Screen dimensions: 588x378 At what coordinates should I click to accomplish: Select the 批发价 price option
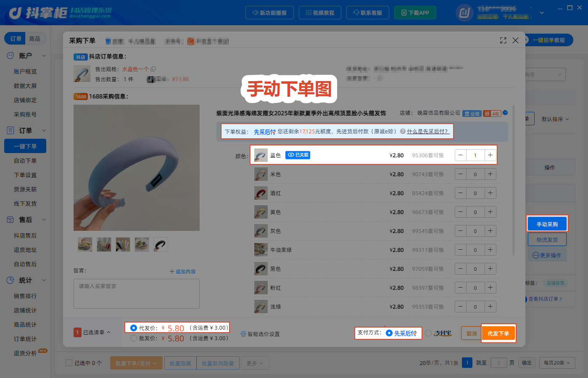click(x=134, y=338)
